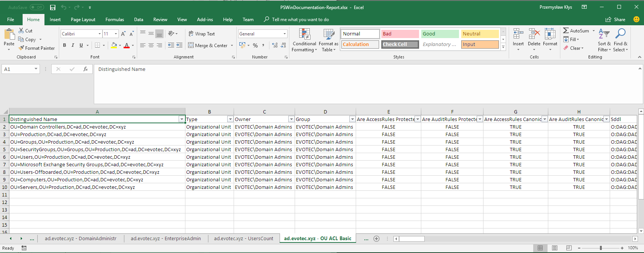This screenshot has height=253, width=644.
Task: Open the Sort & Filter tool
Action: coord(604,40)
